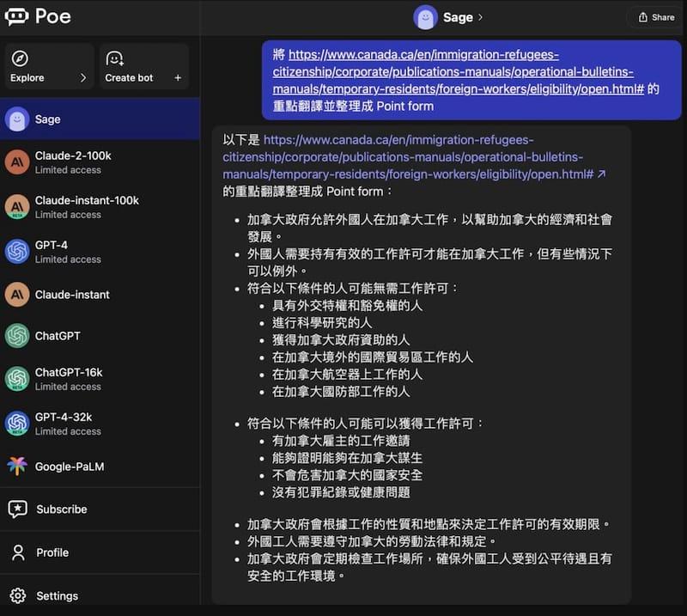Viewport: 687px width, 616px height.
Task: Open the ChatGPT bot avatar
Action: click(17, 336)
